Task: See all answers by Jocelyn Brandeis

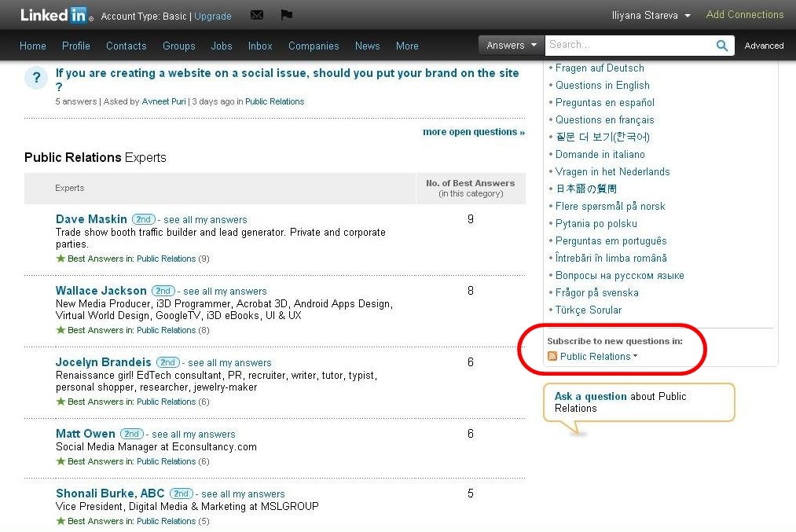Action: click(229, 363)
